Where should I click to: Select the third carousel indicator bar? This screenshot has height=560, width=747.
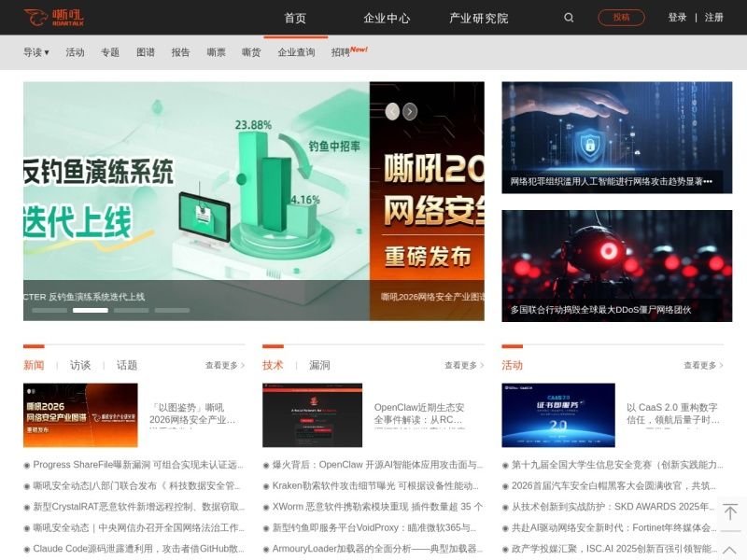coord(131,310)
